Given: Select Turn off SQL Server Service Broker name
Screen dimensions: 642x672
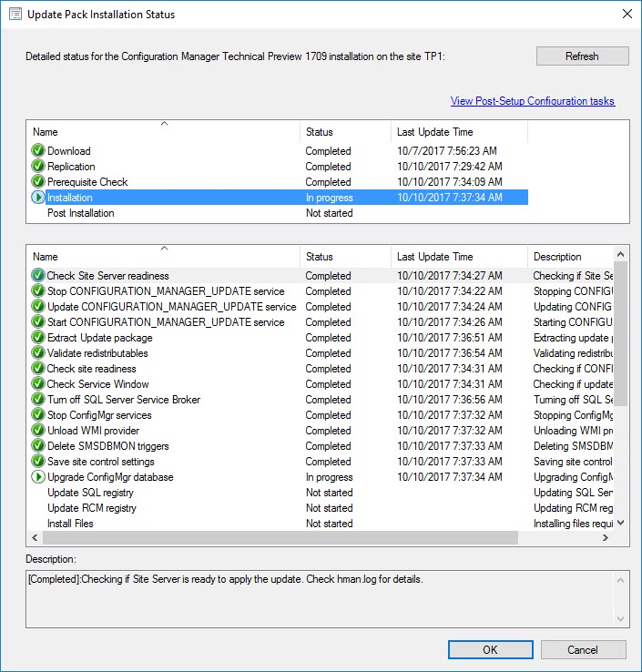Looking at the screenshot, I should click(x=124, y=400).
